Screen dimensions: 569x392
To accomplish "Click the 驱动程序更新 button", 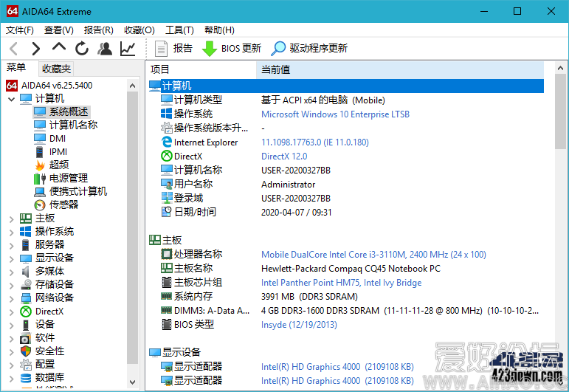I will [309, 48].
